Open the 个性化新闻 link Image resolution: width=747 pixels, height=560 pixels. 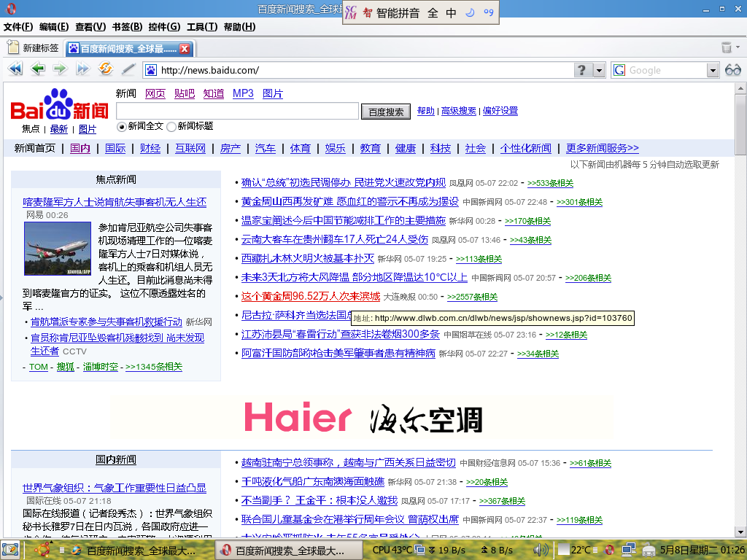click(525, 149)
